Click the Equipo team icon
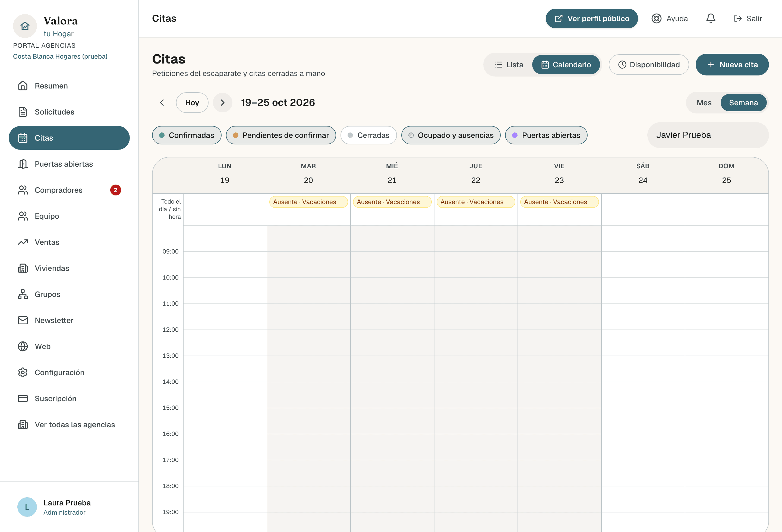Image resolution: width=782 pixels, height=532 pixels. point(23,216)
